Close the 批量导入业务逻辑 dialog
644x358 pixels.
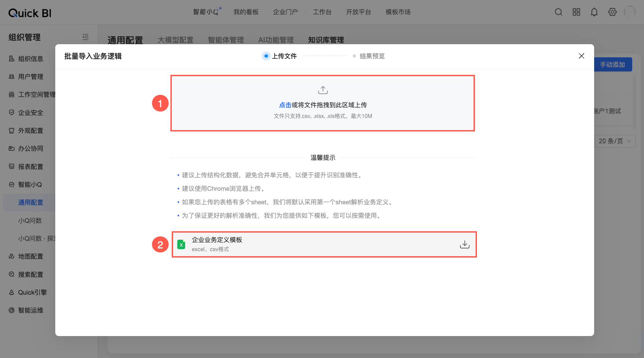[581, 56]
